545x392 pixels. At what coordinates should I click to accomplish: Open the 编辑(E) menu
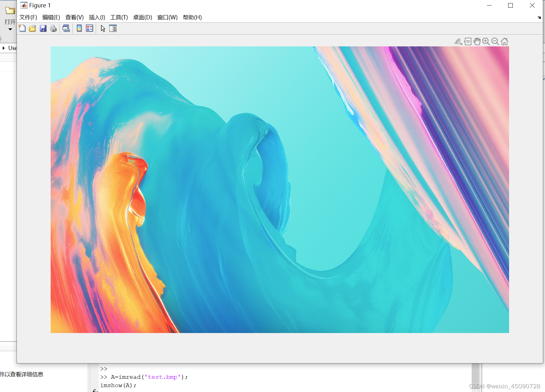click(51, 17)
